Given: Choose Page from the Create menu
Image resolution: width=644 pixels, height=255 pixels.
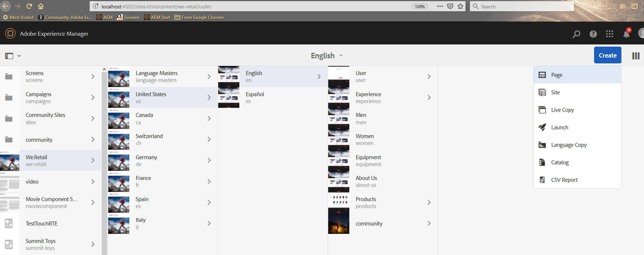Looking at the screenshot, I should click(x=577, y=75).
